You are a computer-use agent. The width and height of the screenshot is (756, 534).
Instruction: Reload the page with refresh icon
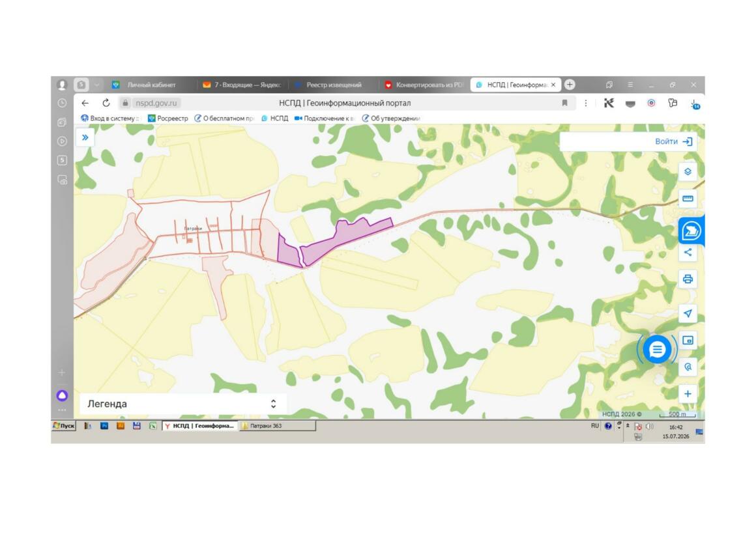pos(106,103)
